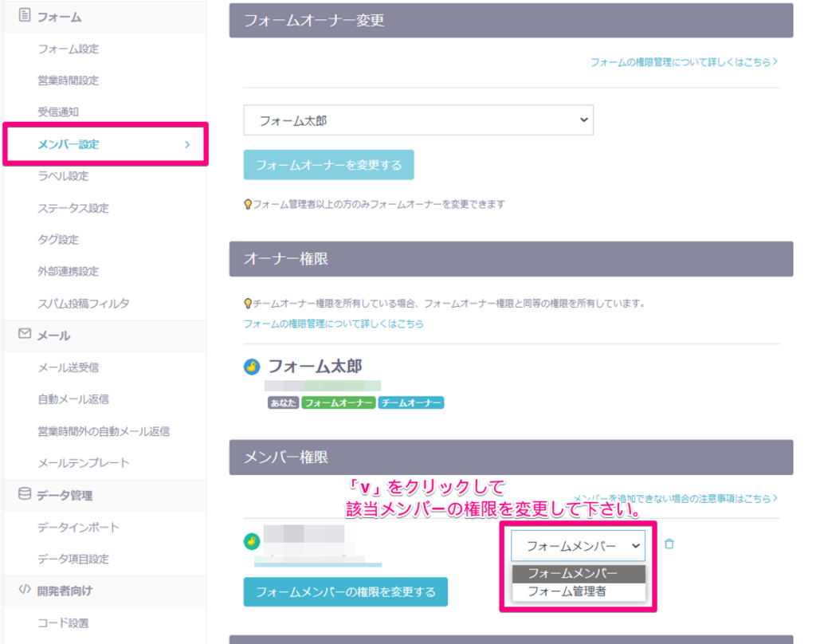816x644 pixels.
Task: Click フォーム太郎's duck avatar icon
Action: pos(252,367)
